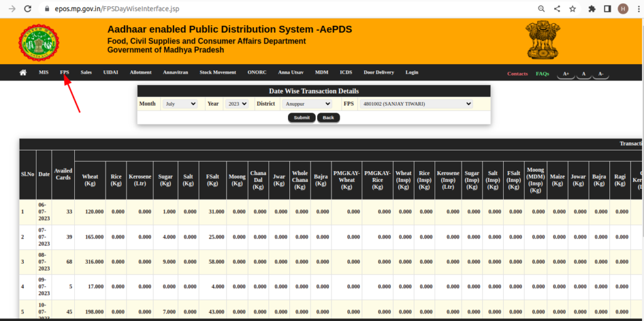The height and width of the screenshot is (321, 644).
Task: Open the Door Delivery menu
Action: pos(379,72)
